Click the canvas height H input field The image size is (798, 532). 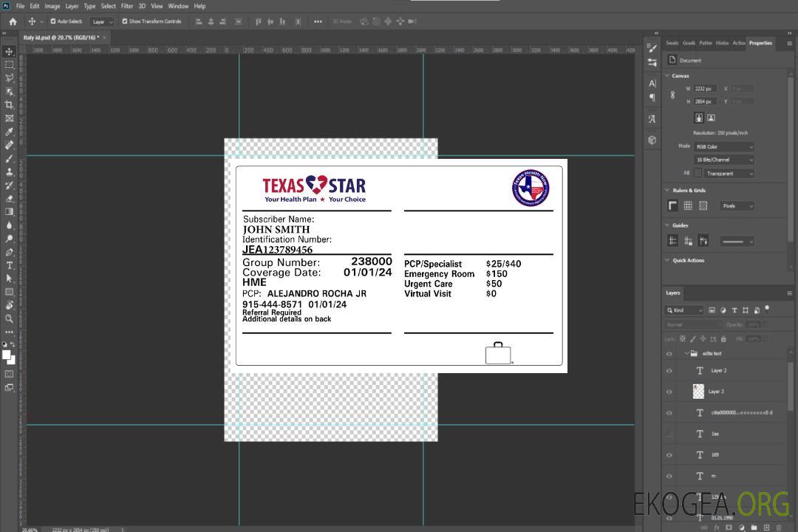click(x=705, y=102)
